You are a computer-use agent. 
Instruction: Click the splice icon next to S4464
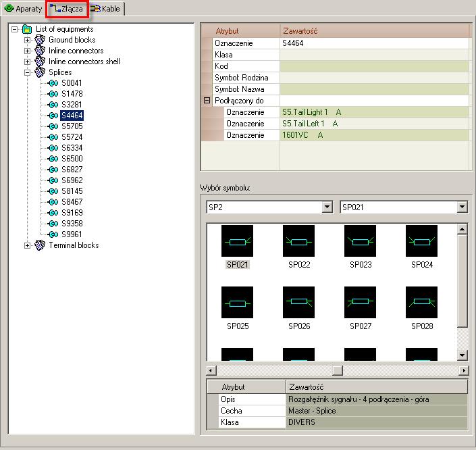point(53,116)
